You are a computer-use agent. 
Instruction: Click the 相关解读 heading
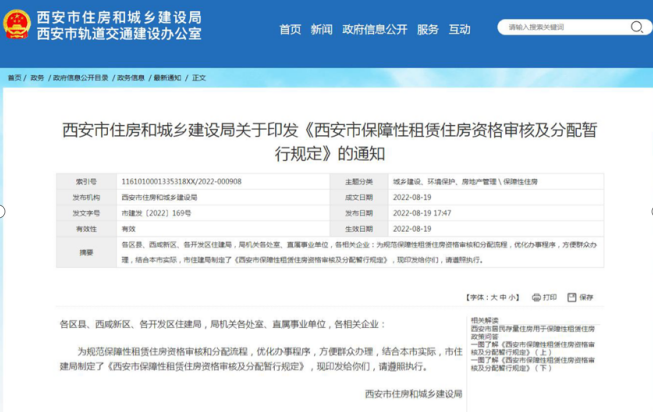click(x=484, y=320)
